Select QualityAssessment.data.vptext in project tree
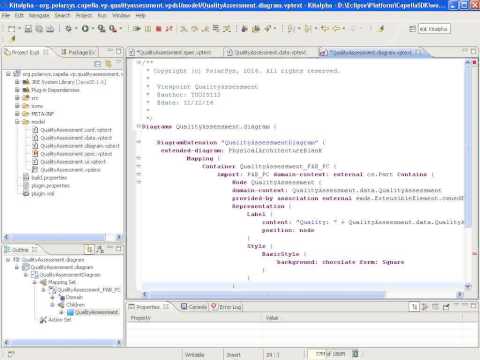 click(x=76, y=138)
